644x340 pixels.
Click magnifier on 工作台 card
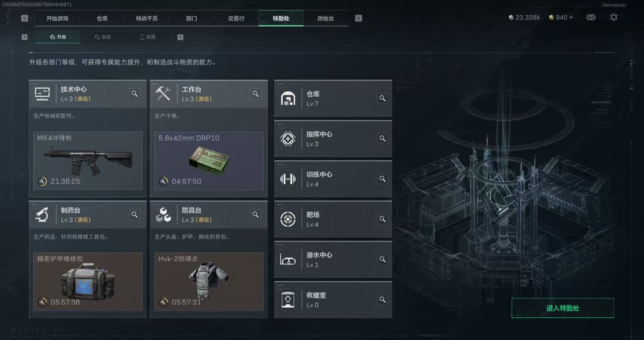(x=255, y=94)
